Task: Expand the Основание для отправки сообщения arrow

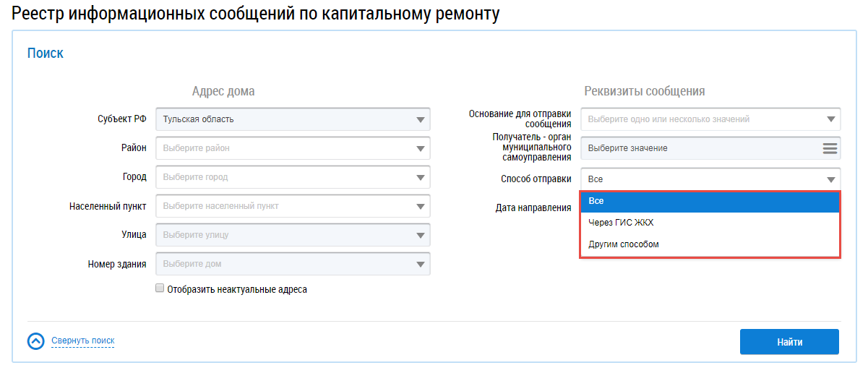Action: [x=830, y=119]
